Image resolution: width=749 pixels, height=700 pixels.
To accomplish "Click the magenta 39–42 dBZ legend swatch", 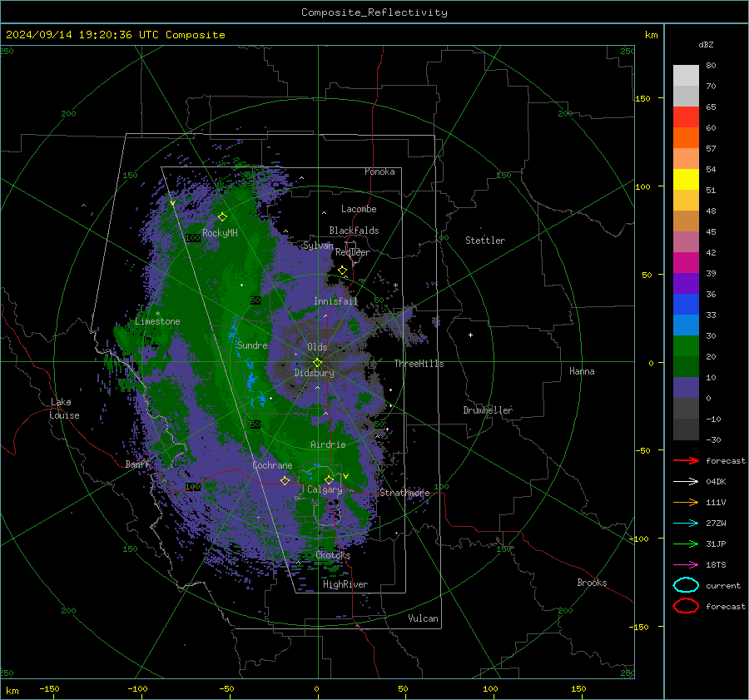I will (686, 263).
